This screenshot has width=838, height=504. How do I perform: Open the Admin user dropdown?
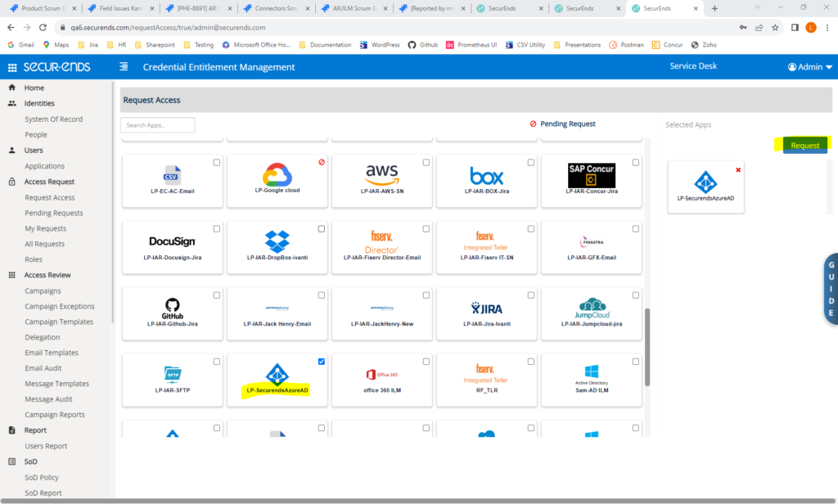click(809, 67)
